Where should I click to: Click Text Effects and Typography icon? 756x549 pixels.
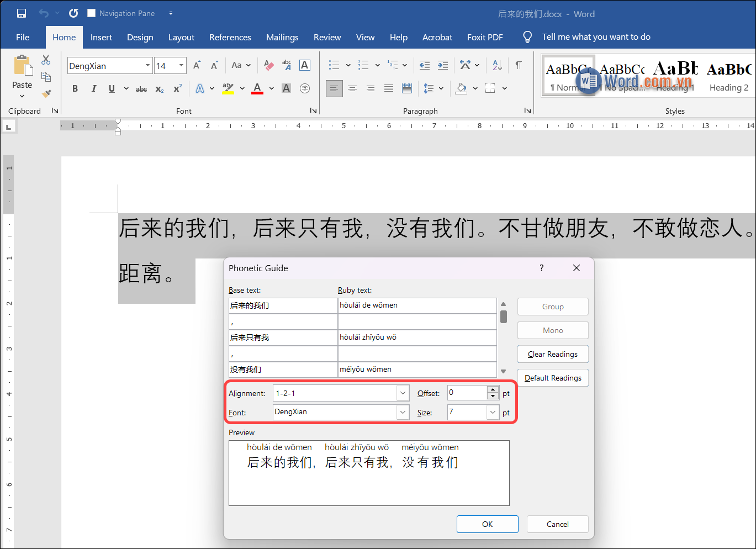pos(200,88)
